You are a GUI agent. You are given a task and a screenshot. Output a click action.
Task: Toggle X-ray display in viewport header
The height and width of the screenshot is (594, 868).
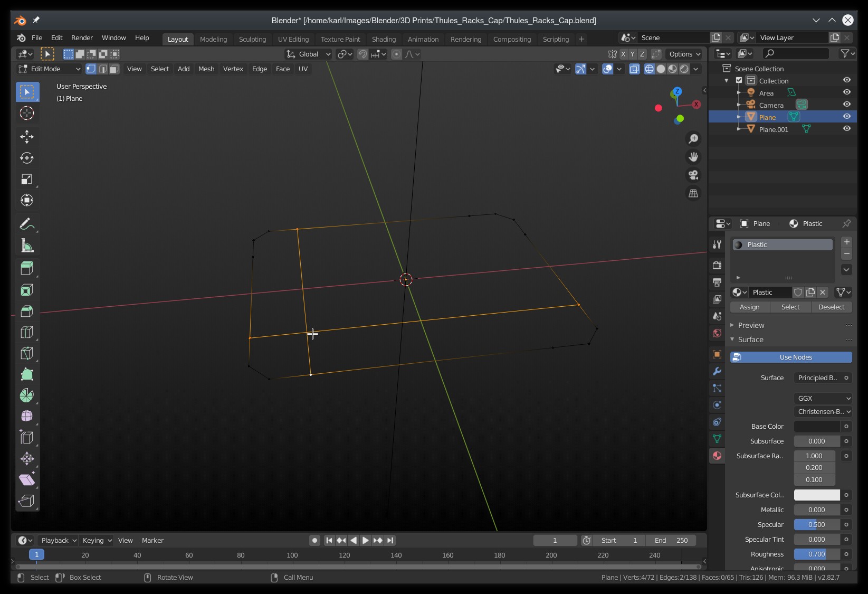point(634,69)
